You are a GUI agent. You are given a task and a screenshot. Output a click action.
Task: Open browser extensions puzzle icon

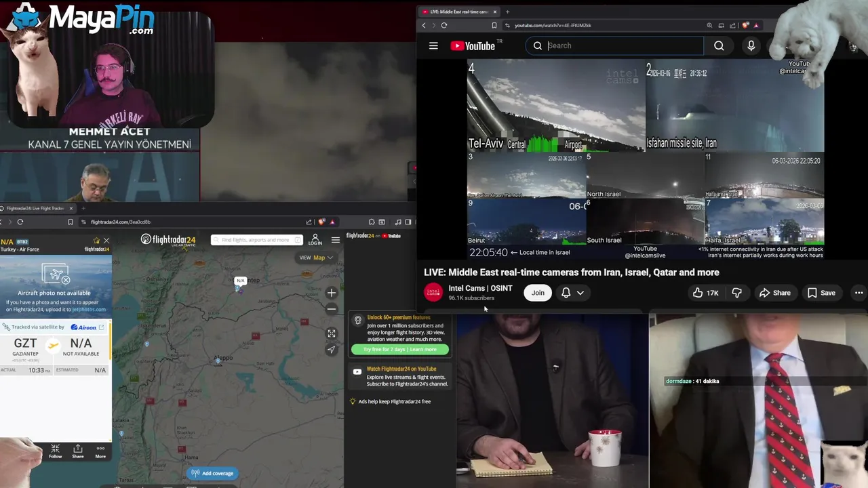(x=371, y=222)
